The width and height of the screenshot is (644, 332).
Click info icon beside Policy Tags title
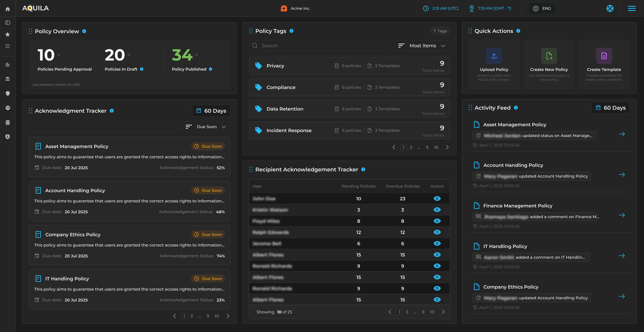pos(291,31)
